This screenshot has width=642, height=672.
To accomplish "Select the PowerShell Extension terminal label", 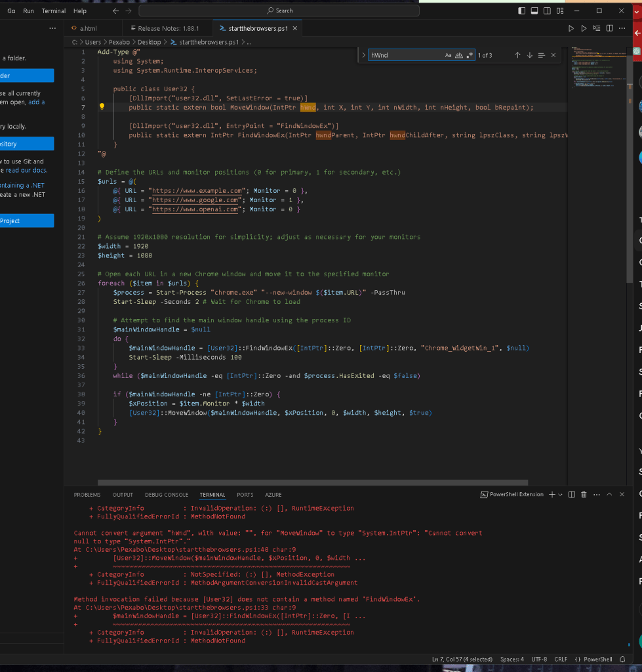I will click(512, 495).
